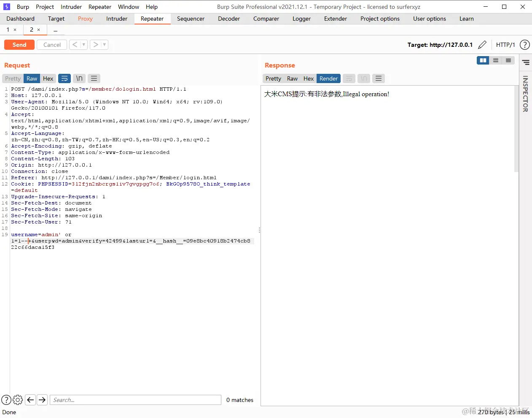Open the Project options tab
The width and height of the screenshot is (532, 418).
[x=380, y=19]
